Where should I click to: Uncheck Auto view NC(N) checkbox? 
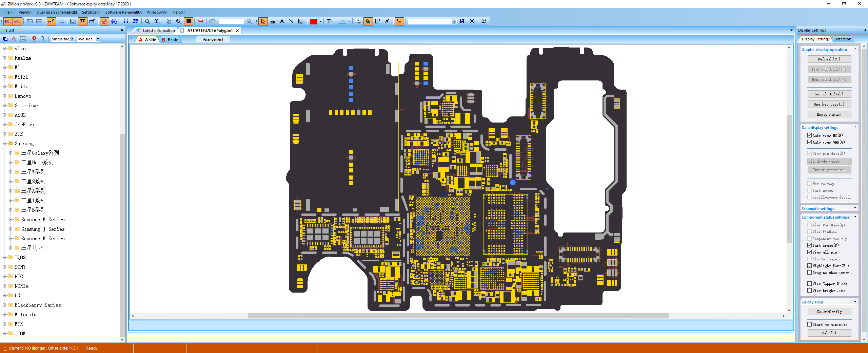point(809,135)
